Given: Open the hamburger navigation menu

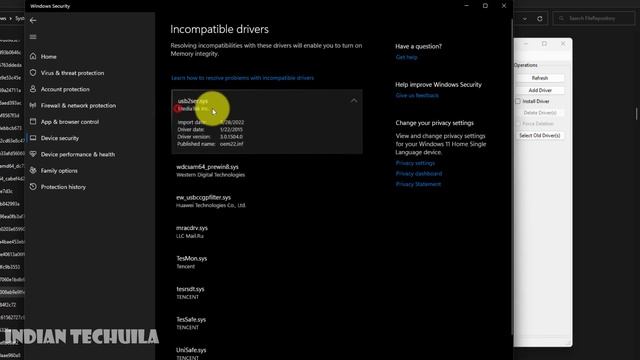Looking at the screenshot, I should pyautogui.click(x=33, y=37).
